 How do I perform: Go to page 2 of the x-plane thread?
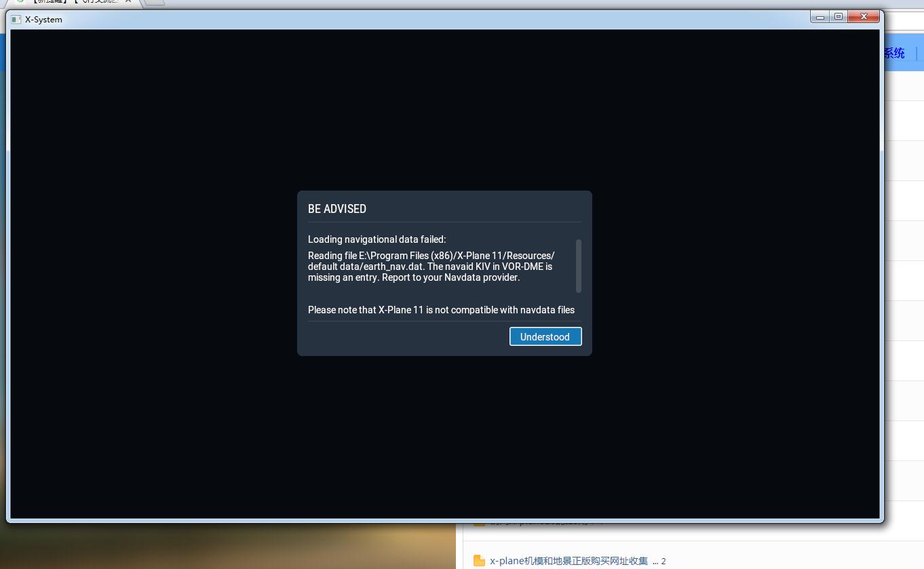(663, 562)
